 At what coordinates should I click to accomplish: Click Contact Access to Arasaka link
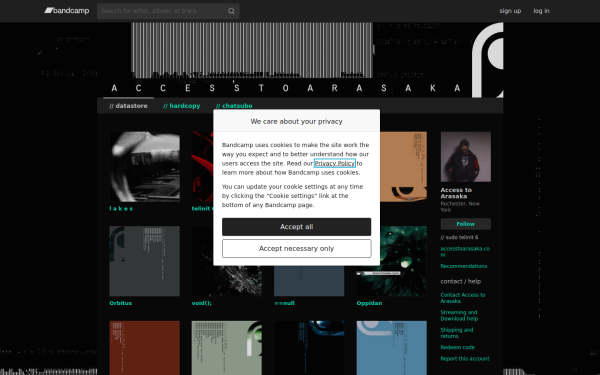(x=463, y=298)
